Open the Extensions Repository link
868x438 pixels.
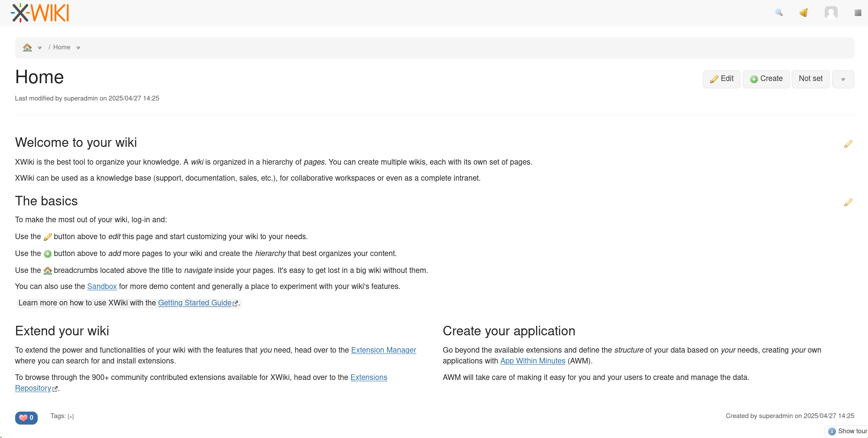pos(369,377)
